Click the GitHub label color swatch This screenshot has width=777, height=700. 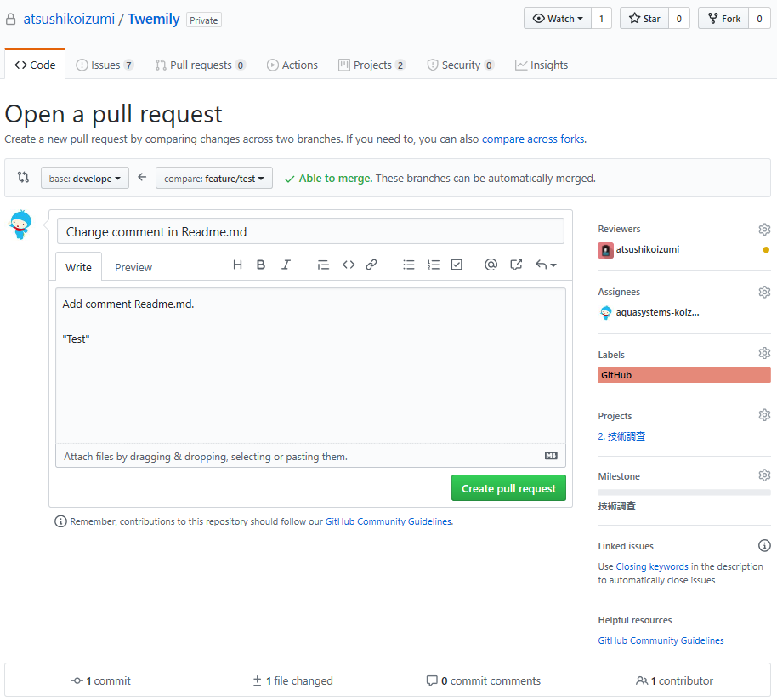[683, 375]
